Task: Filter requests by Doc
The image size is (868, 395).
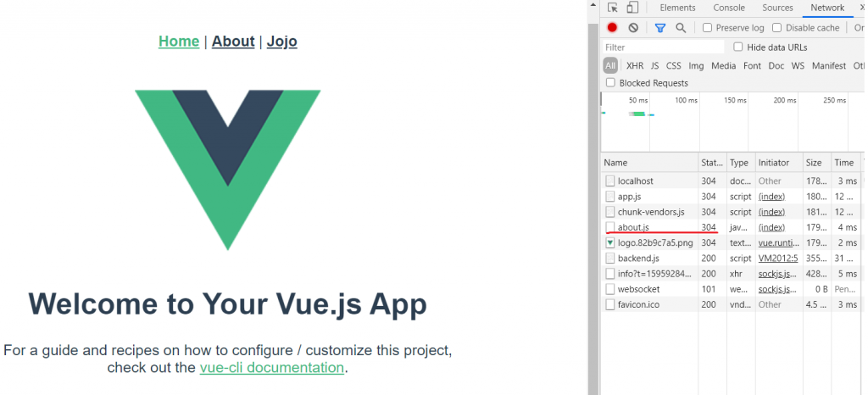Action: point(776,66)
